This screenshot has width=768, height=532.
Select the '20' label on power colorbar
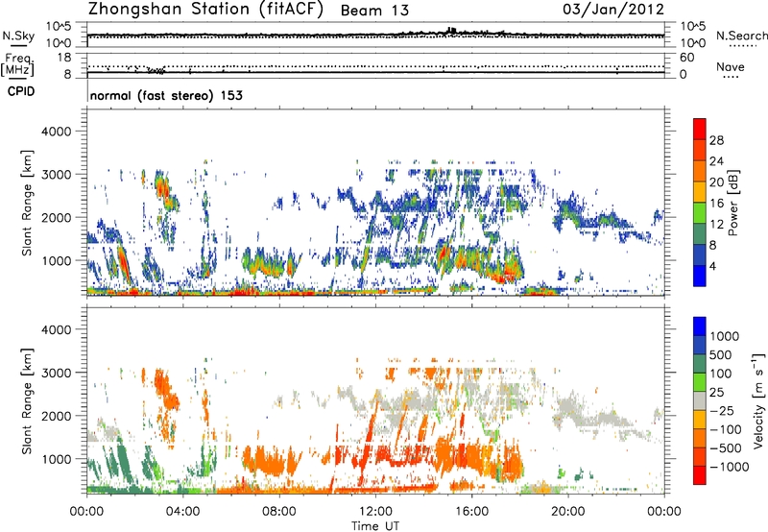click(x=716, y=182)
